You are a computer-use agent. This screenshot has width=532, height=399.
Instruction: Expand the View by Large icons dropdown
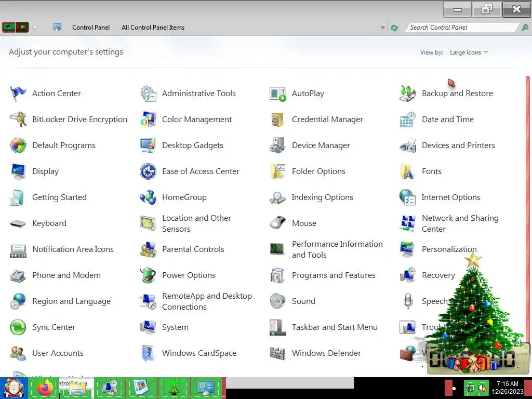click(469, 52)
